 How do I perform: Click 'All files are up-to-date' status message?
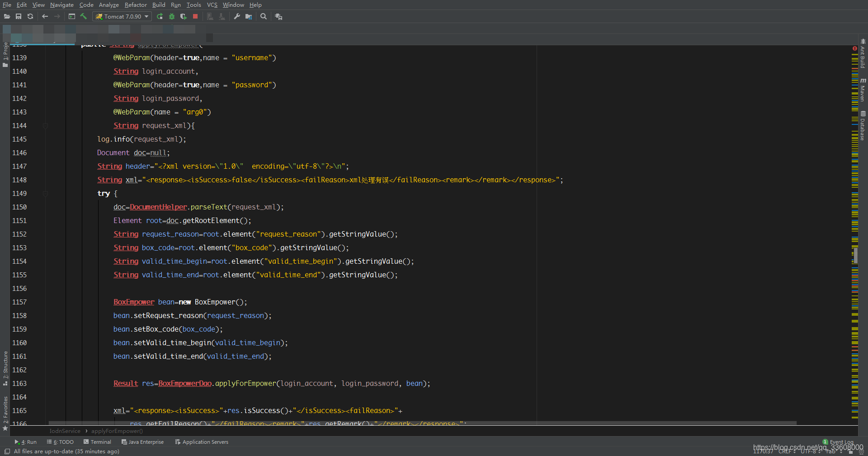(66, 451)
